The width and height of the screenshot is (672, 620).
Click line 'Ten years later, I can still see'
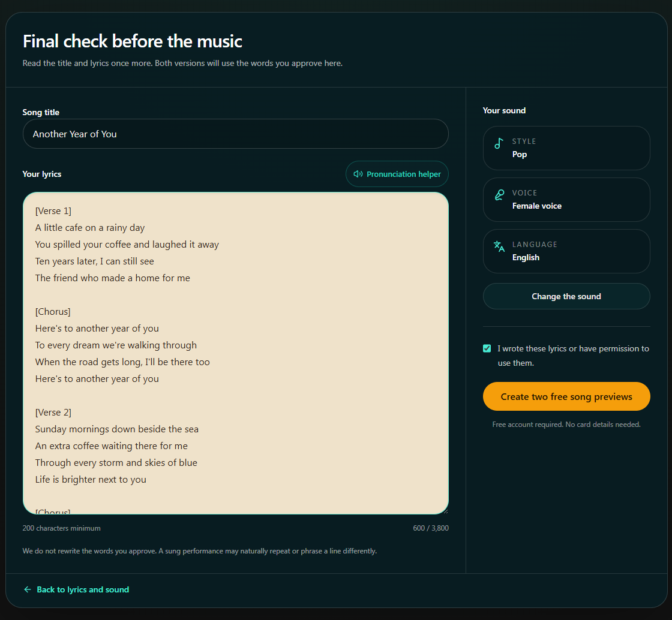pyautogui.click(x=94, y=261)
